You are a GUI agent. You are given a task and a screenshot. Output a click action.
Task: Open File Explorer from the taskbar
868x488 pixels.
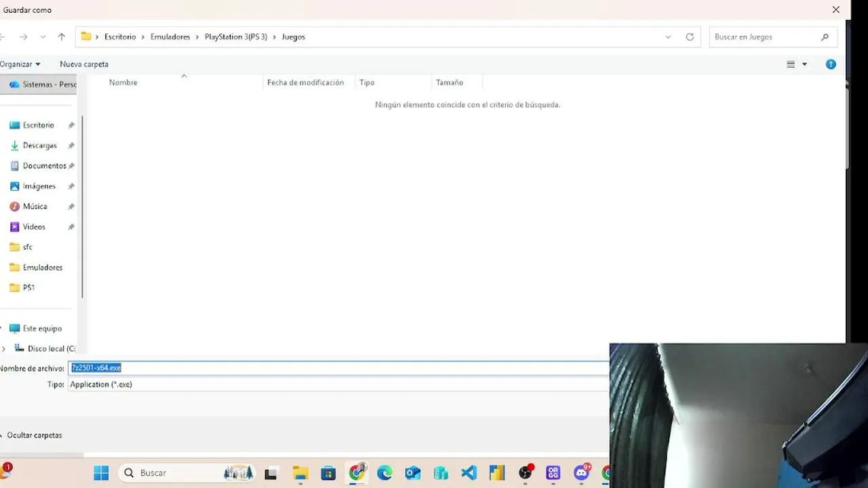[x=300, y=473]
